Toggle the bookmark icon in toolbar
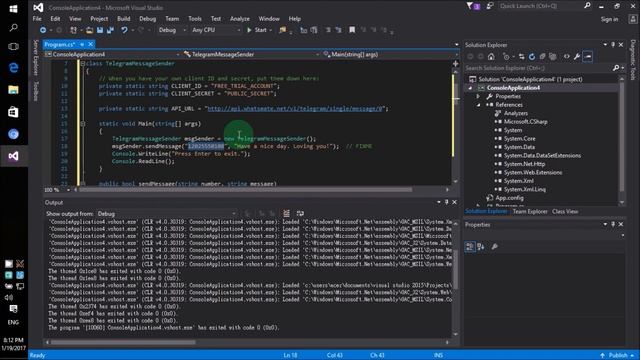The width and height of the screenshot is (640, 360). tap(352, 30)
